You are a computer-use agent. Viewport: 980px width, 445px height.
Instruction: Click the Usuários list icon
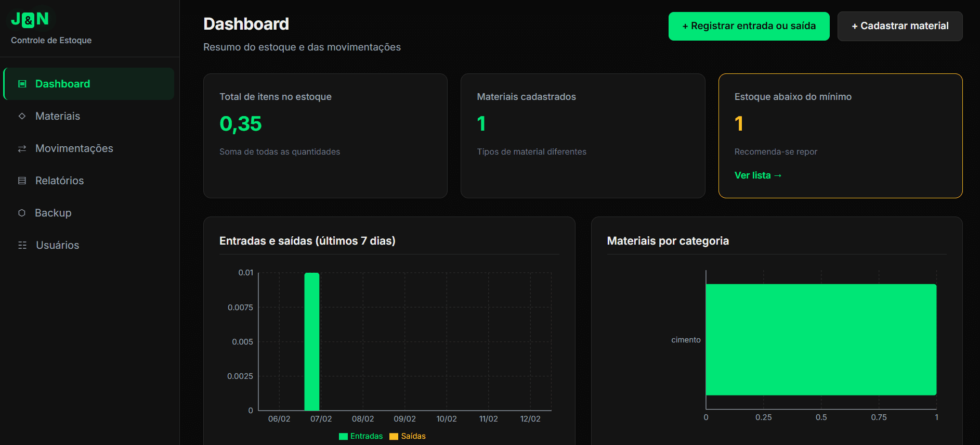pyautogui.click(x=22, y=245)
